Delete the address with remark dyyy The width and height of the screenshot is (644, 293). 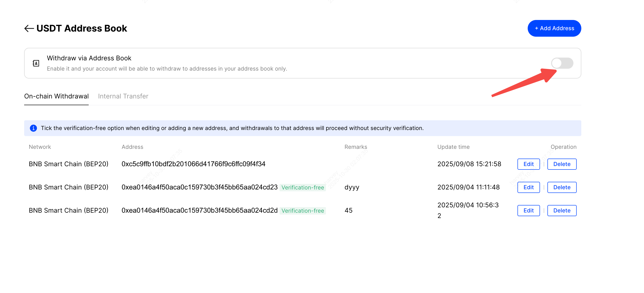562,187
